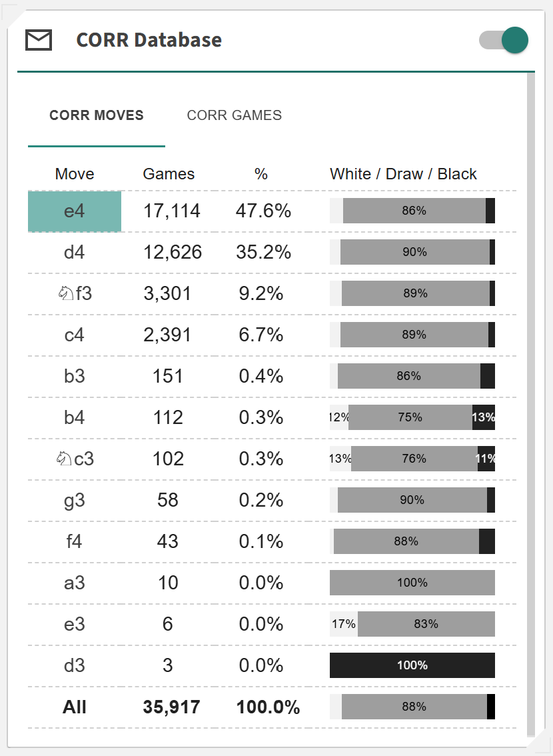
Task: Click the a3 move entry
Action: pos(75,583)
